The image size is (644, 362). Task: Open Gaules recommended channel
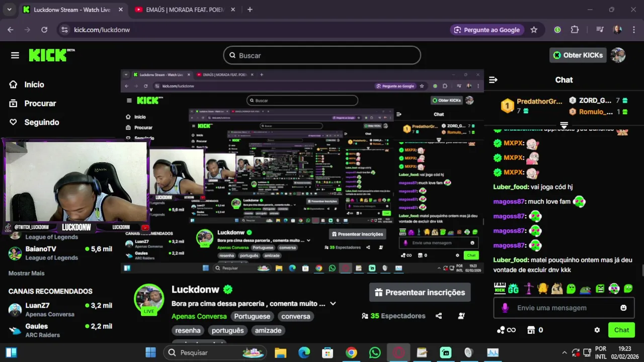tap(60, 330)
